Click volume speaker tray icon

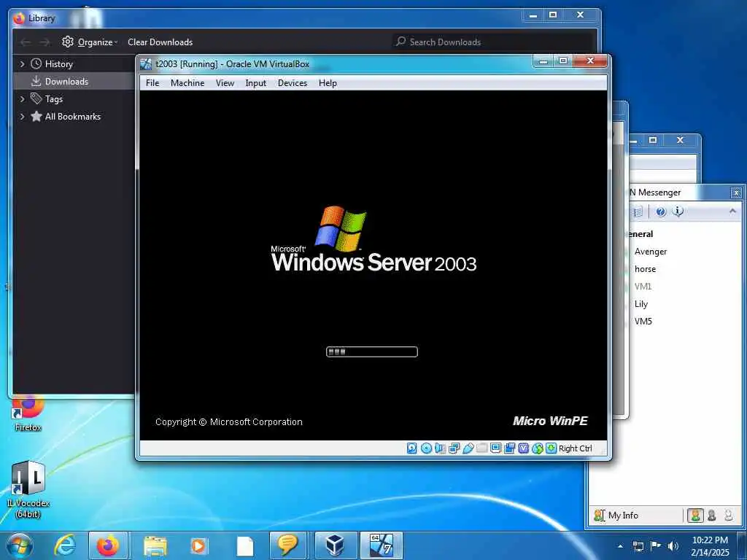pyautogui.click(x=673, y=545)
